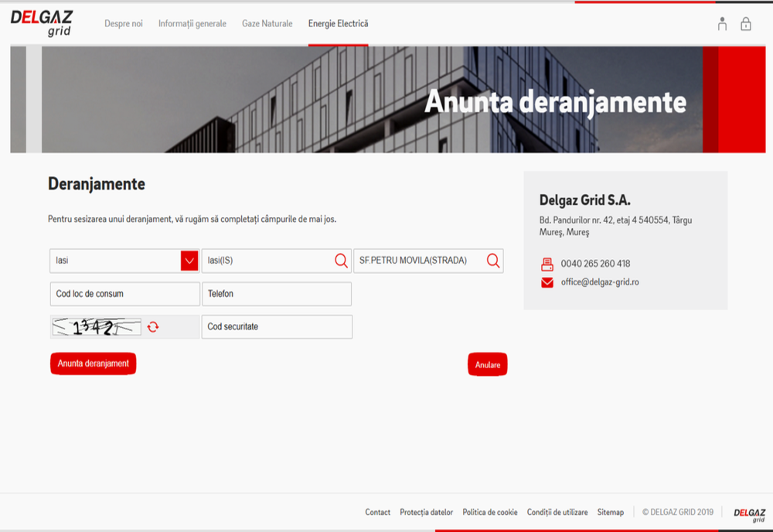Image resolution: width=773 pixels, height=532 pixels.
Task: Click the magnifier icon on the locality field
Action: [x=340, y=261]
